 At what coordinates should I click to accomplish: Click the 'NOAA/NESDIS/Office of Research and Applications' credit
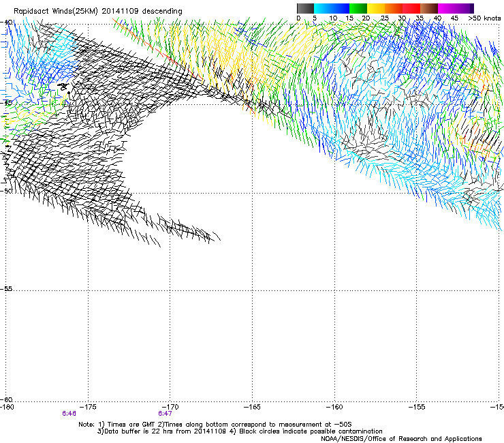tap(401, 439)
